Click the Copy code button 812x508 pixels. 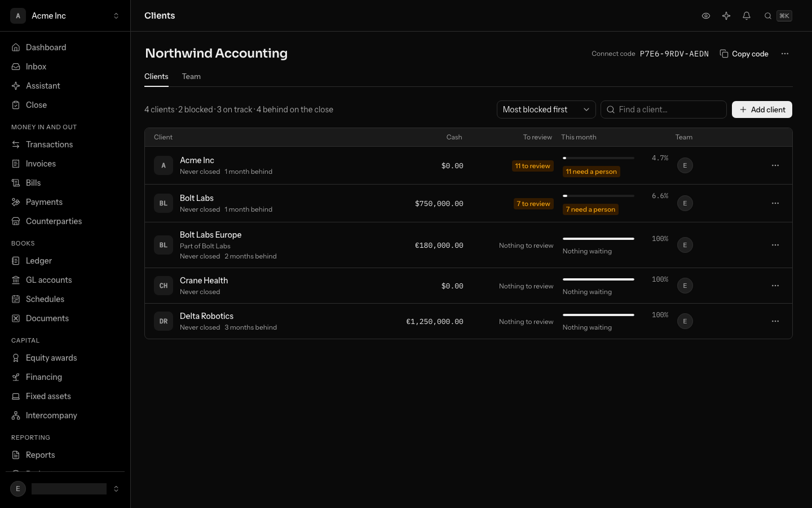coord(744,54)
